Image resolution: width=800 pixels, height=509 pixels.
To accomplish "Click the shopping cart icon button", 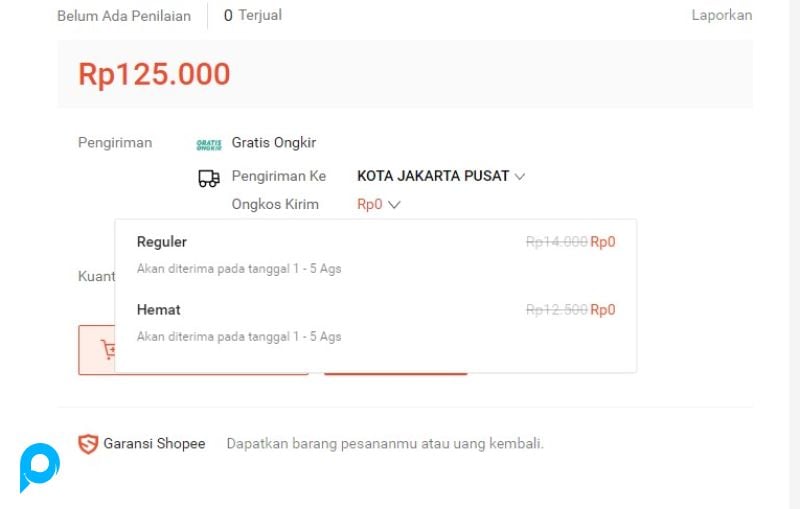I will [108, 350].
